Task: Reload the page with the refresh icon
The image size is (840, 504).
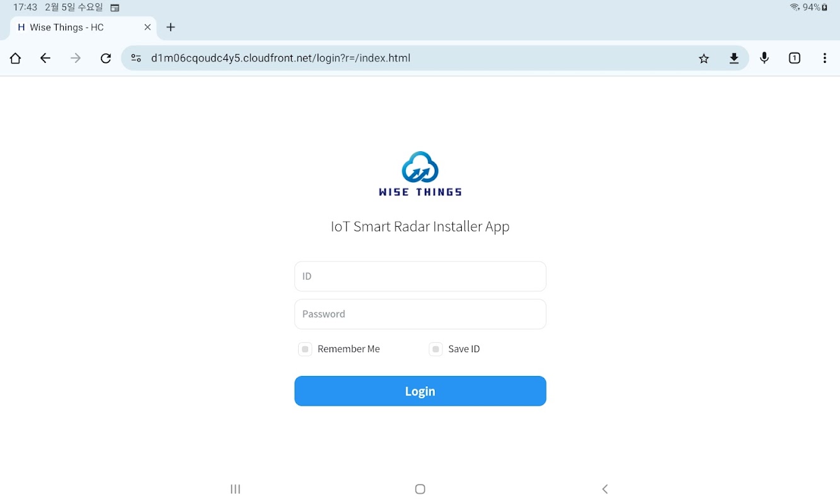Action: 106,59
